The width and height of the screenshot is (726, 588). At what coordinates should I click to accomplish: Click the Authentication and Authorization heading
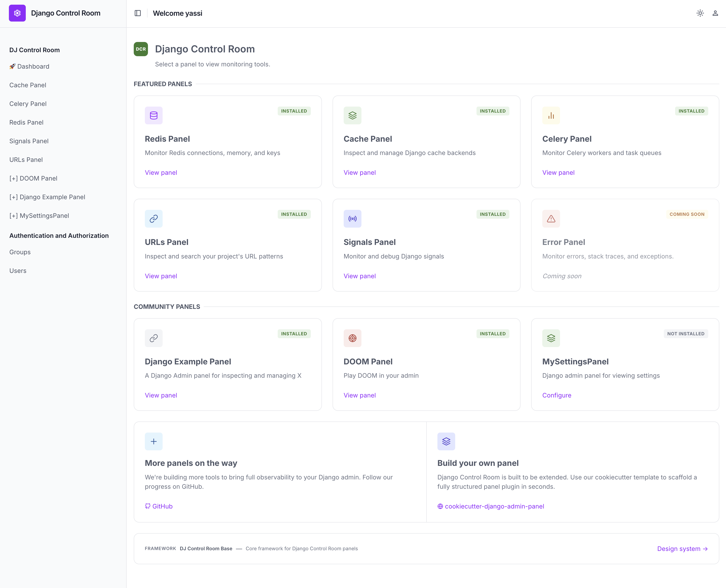click(59, 236)
